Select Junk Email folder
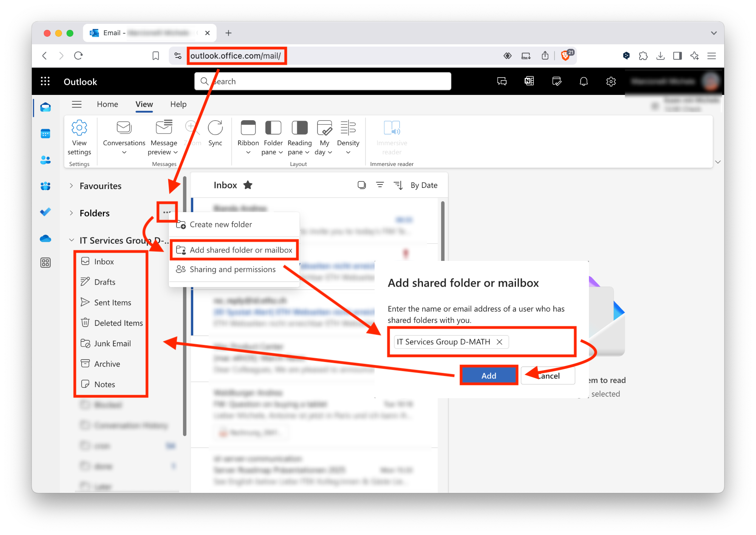The width and height of the screenshot is (756, 535). [112, 343]
